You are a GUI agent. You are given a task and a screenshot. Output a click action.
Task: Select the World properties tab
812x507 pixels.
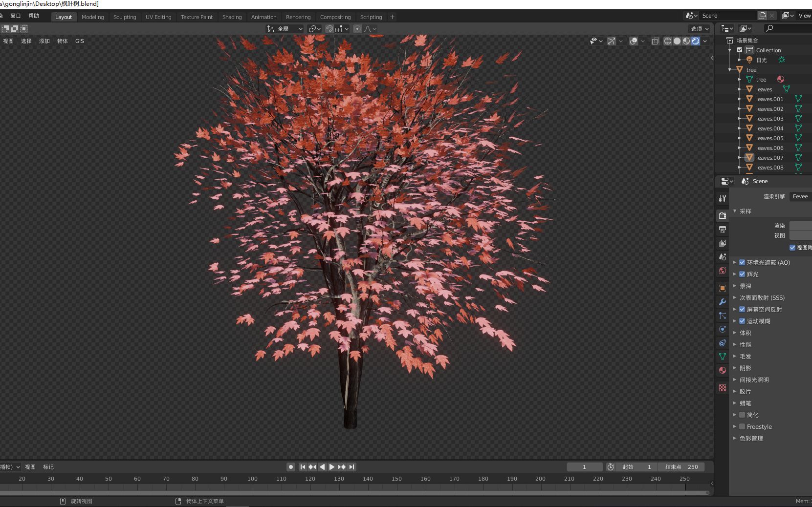pos(723,270)
